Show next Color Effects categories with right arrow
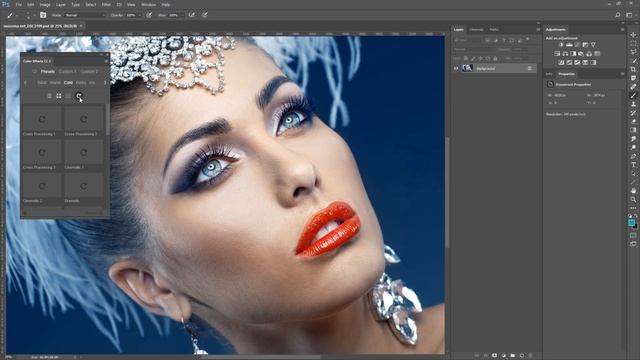640x360 pixels. click(x=105, y=83)
